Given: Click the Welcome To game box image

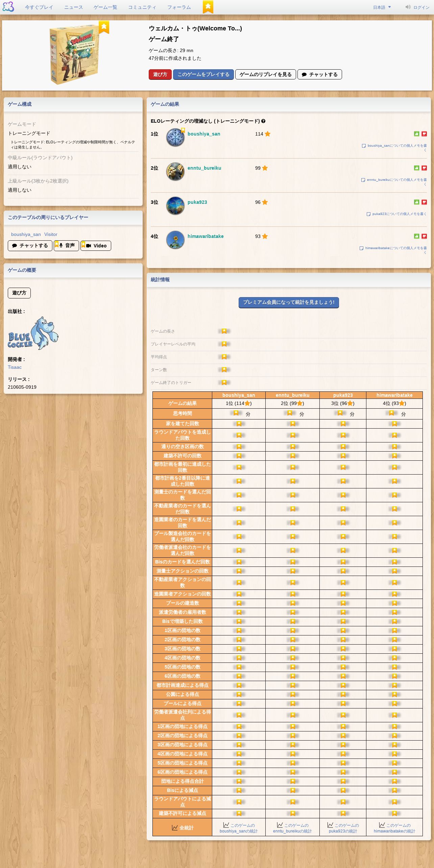Looking at the screenshot, I should [x=74, y=55].
